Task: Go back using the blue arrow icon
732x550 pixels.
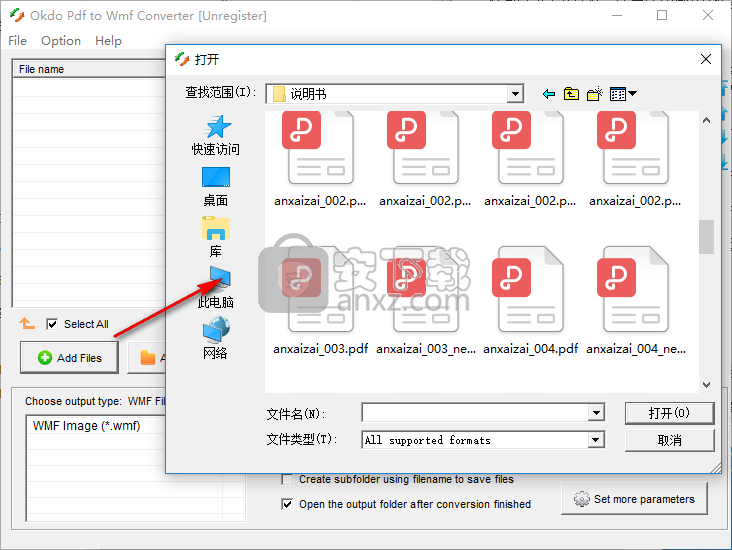Action: tap(549, 94)
